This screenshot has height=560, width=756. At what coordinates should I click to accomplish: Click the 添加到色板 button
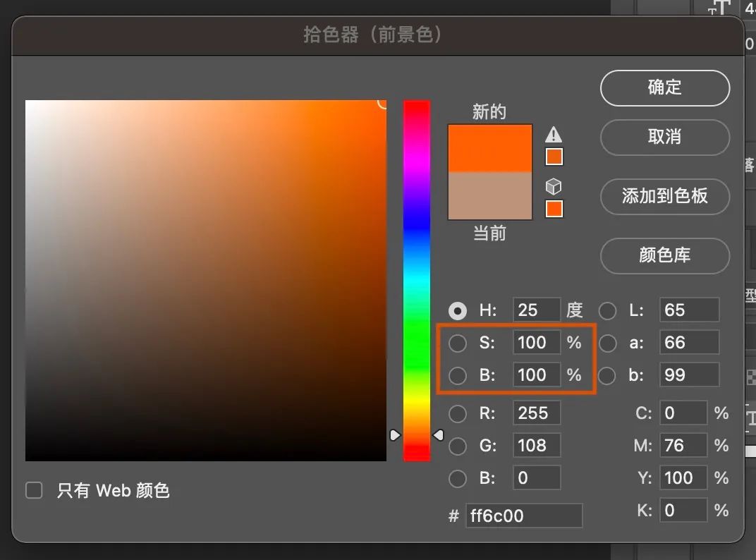coord(665,196)
